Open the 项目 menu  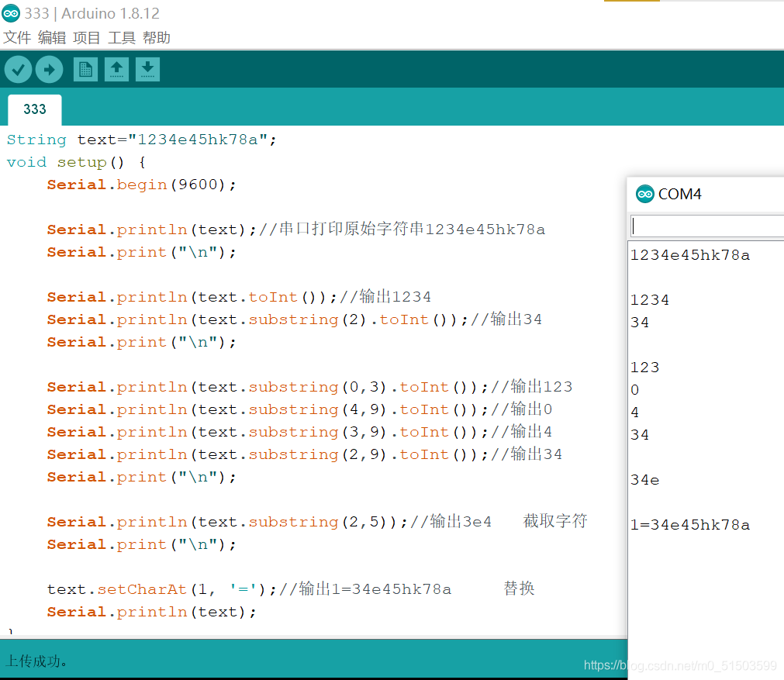coord(87,37)
